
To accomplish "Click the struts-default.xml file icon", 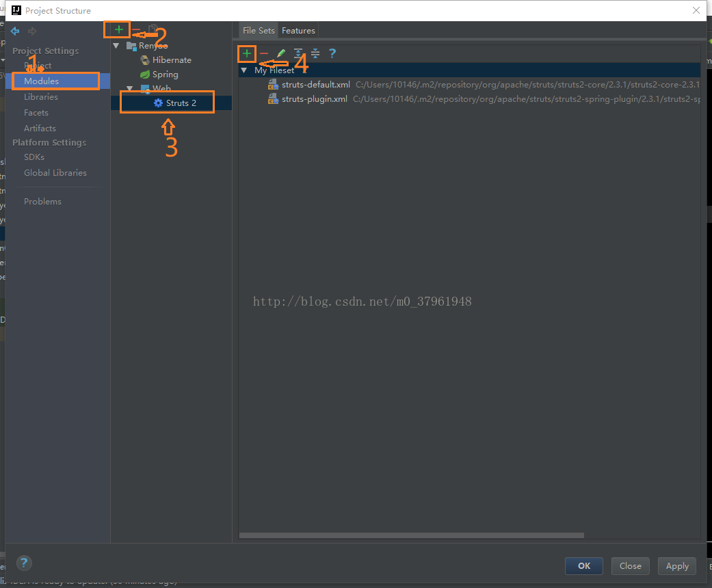I will click(x=273, y=85).
